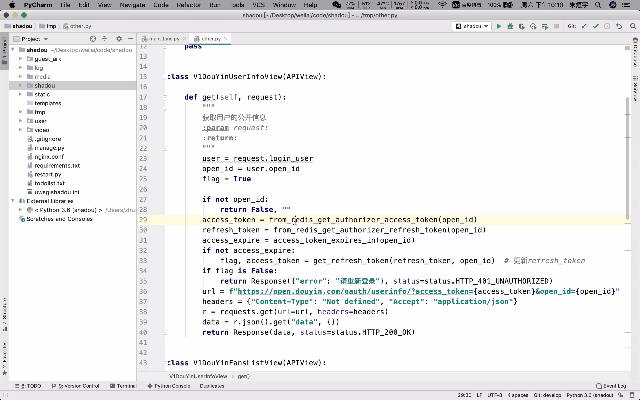Expand the log folder

click(20, 68)
